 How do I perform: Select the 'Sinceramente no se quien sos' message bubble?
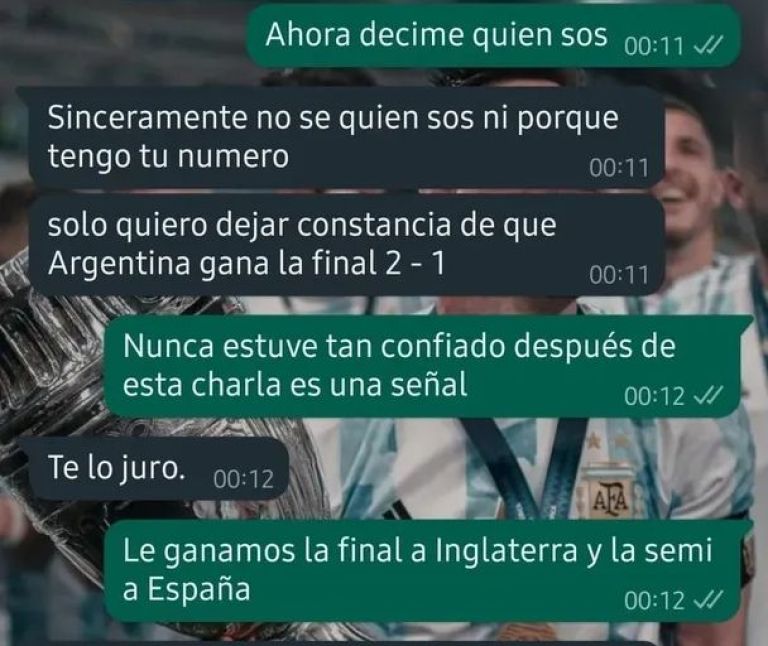pyautogui.click(x=346, y=138)
